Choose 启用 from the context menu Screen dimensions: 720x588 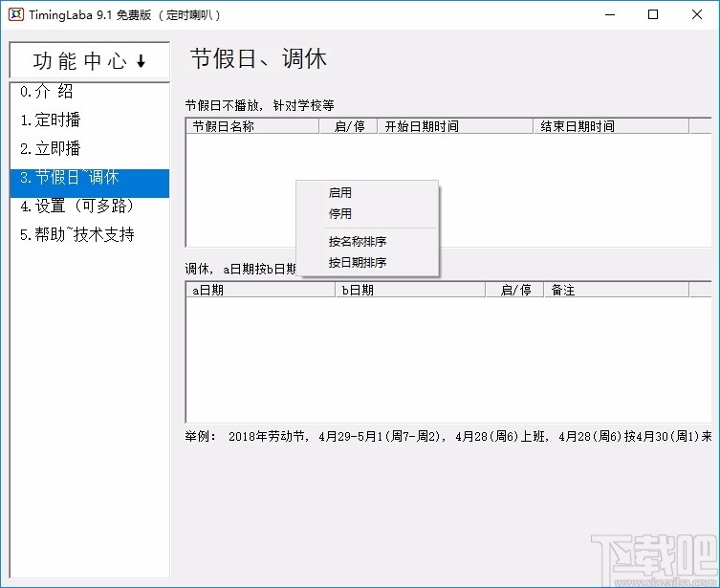pos(367,193)
